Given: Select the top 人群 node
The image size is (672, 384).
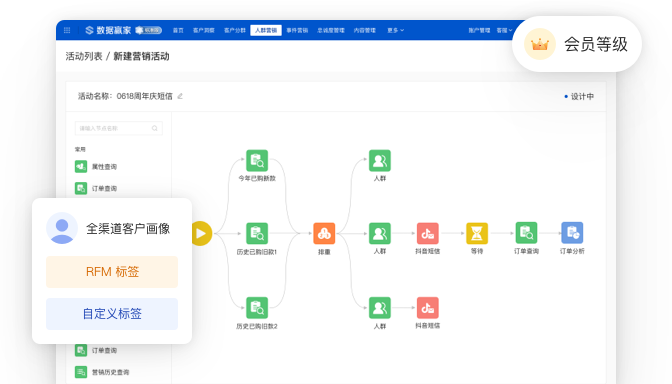Looking at the screenshot, I should [x=380, y=161].
